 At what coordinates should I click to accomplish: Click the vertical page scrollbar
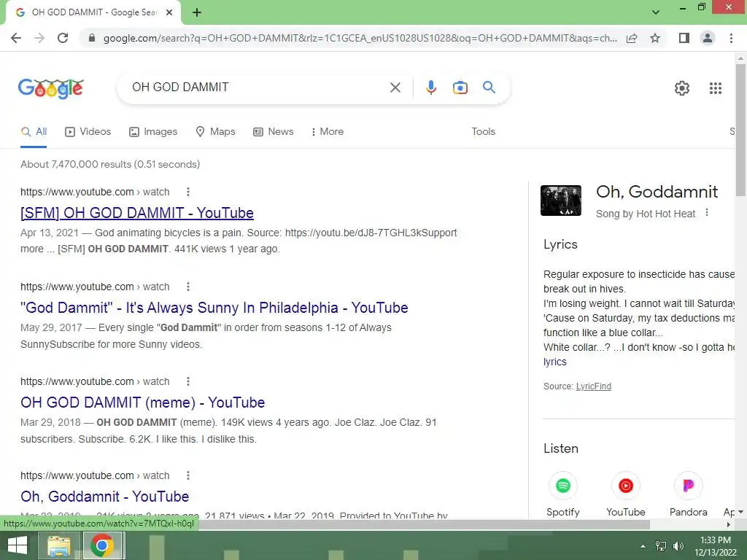click(740, 130)
